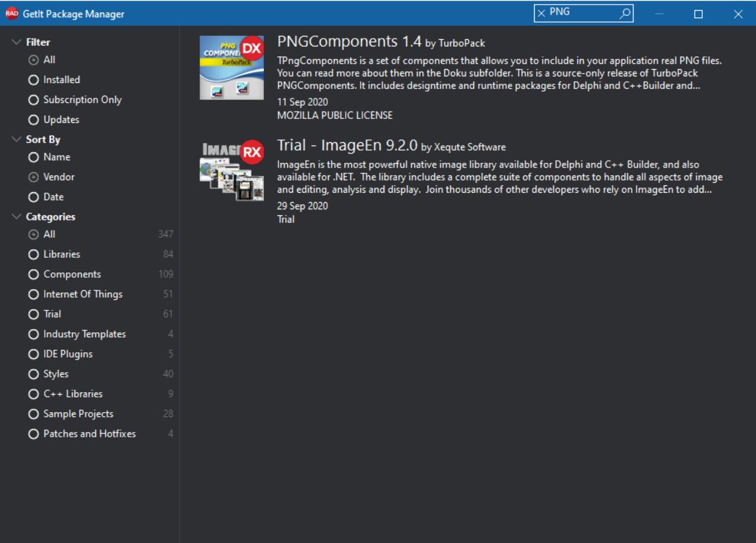
Task: Select Sample Projects category
Action: pos(71,414)
